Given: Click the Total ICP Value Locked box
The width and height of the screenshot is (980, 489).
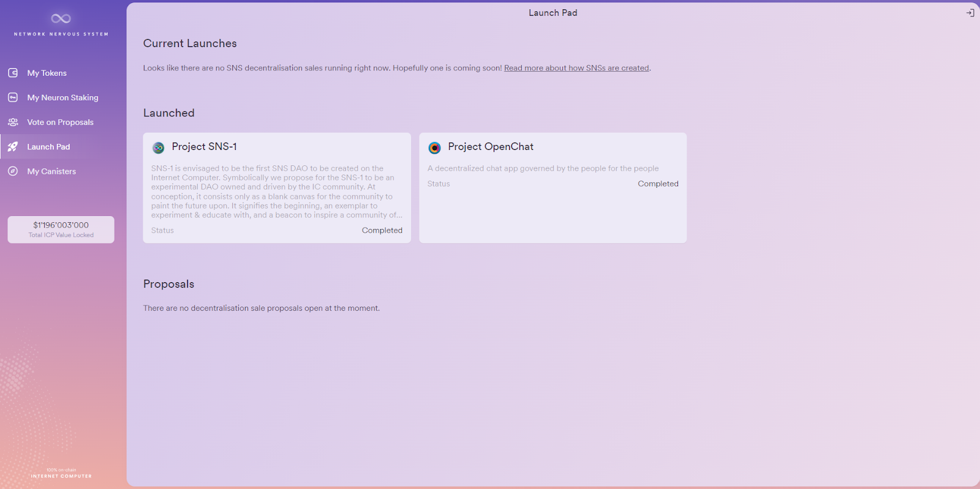Looking at the screenshot, I should tap(61, 230).
